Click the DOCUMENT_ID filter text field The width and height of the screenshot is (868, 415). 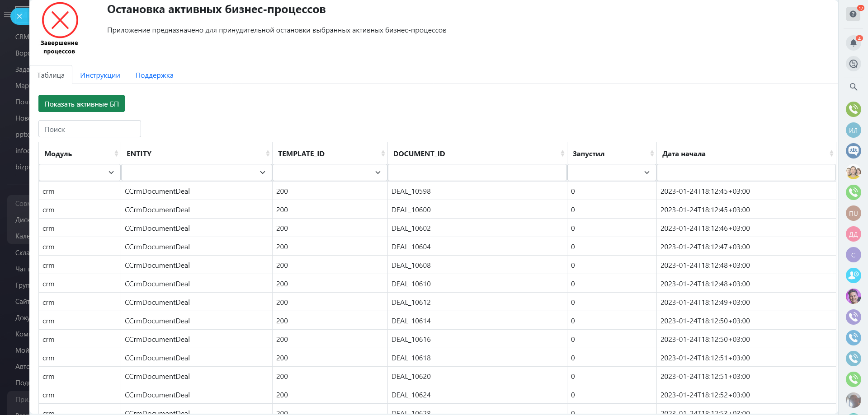pos(477,173)
